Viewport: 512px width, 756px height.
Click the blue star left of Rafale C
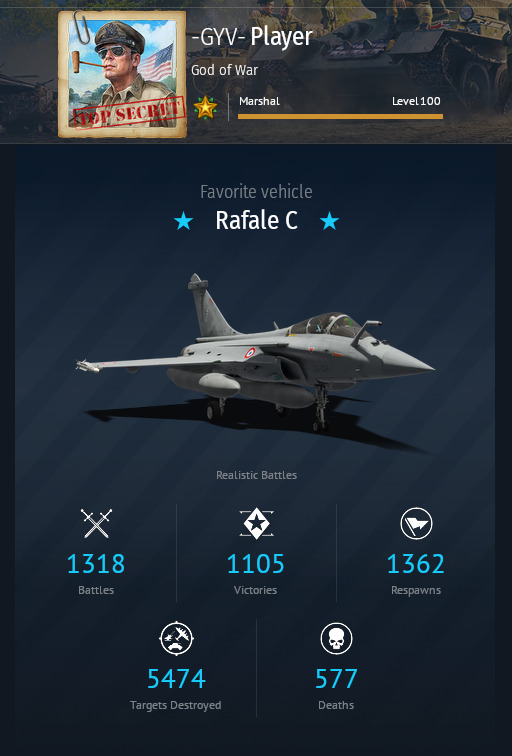pos(183,221)
